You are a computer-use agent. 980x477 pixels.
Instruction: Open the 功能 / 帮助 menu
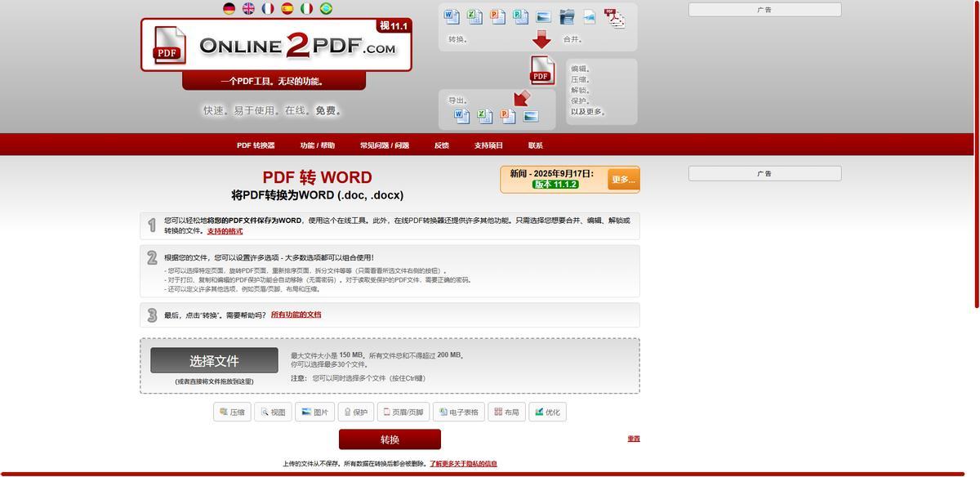tap(317, 145)
